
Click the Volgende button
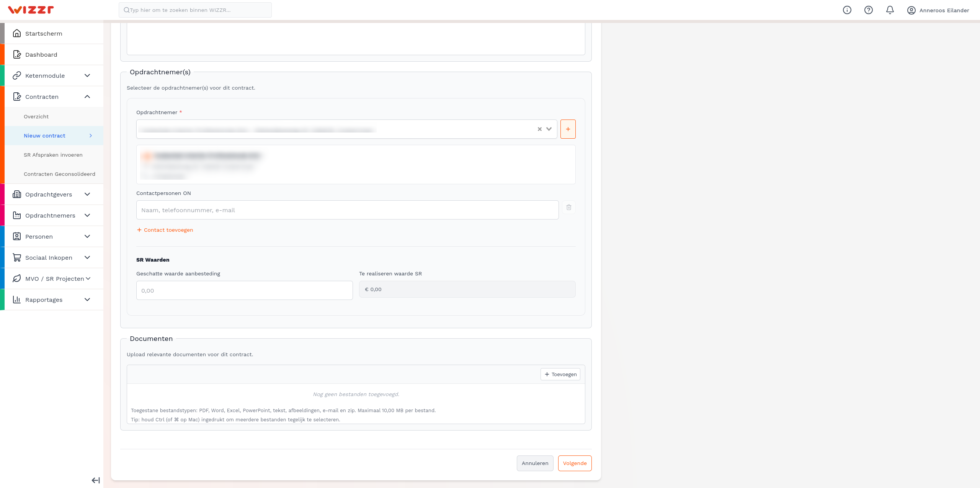(x=575, y=463)
